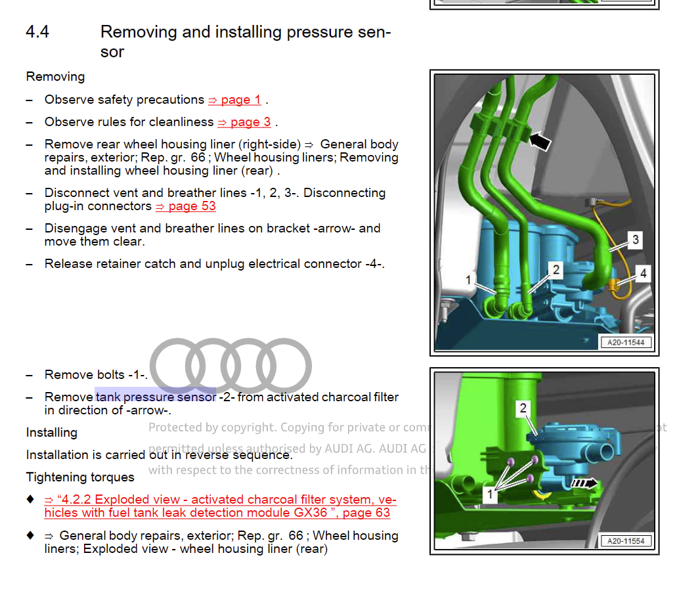Click callout 1 in the upper illustration
The image size is (700, 614).
[x=468, y=280]
